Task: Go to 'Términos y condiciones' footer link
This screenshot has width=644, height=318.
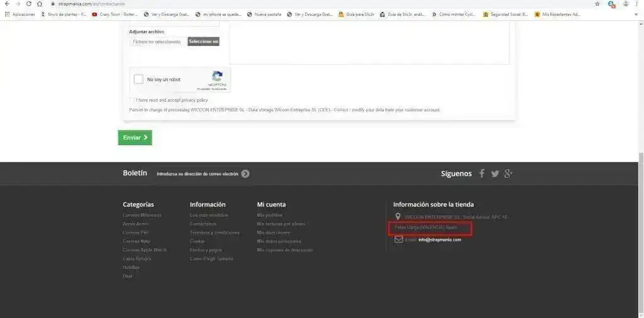Action: click(214, 233)
